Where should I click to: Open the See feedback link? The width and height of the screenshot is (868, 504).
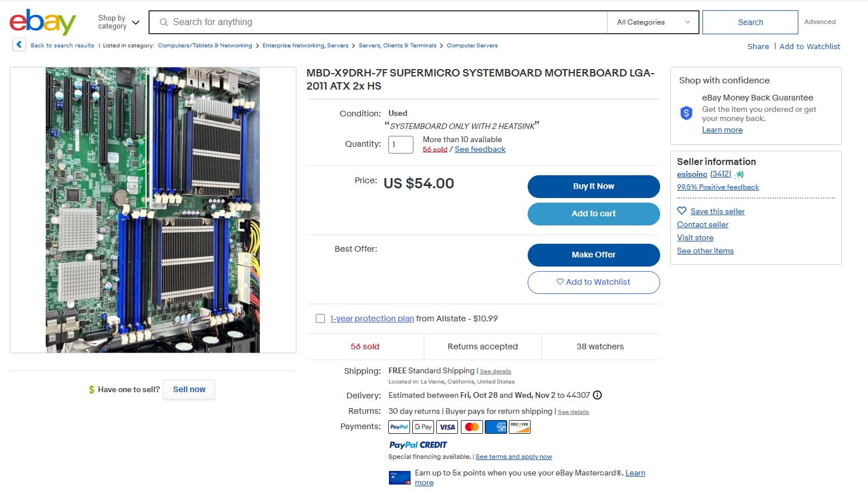[480, 150]
